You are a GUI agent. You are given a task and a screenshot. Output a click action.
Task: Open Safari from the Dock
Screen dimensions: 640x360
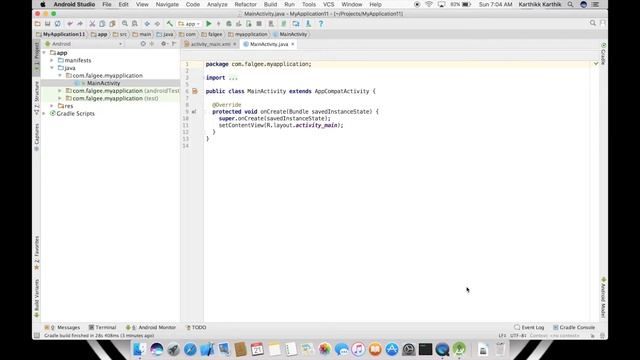(190, 349)
